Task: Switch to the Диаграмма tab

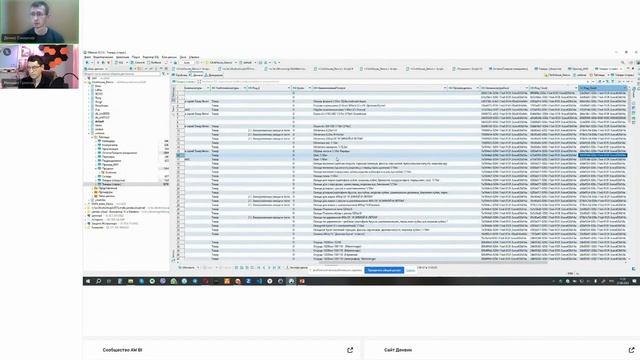Action: tap(214, 75)
